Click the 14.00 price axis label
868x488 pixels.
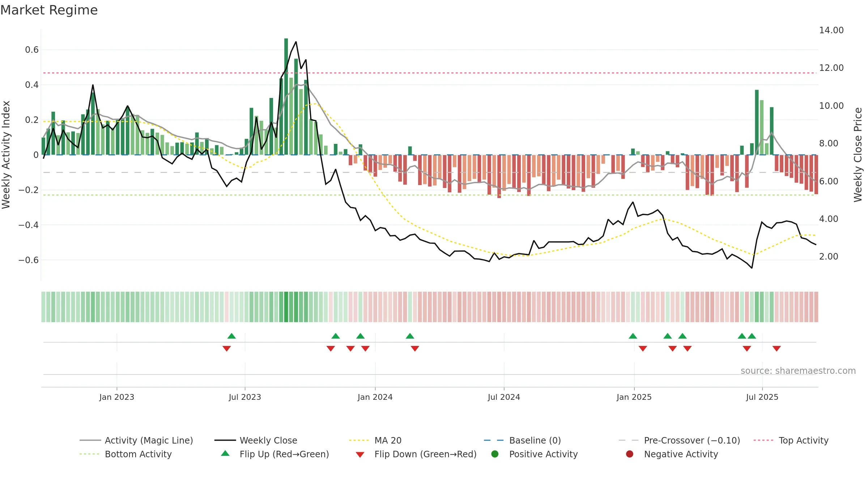pyautogui.click(x=831, y=30)
